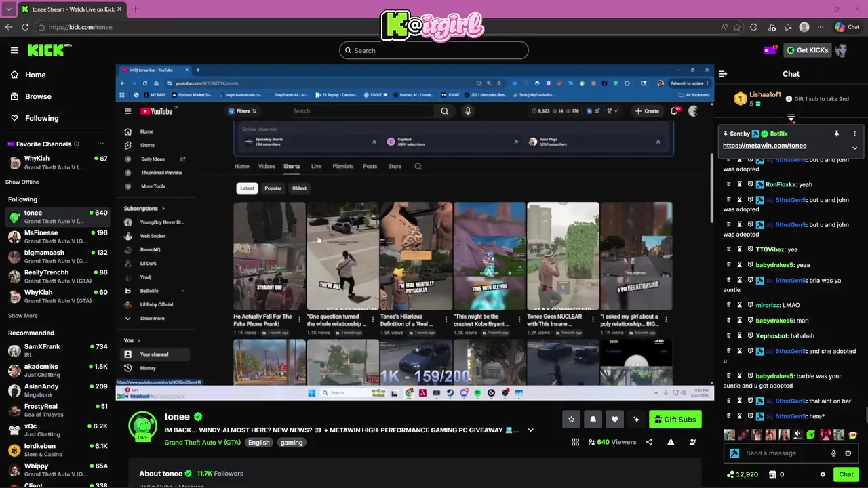Delete the mirorizz LMAO chat message

(x=729, y=305)
